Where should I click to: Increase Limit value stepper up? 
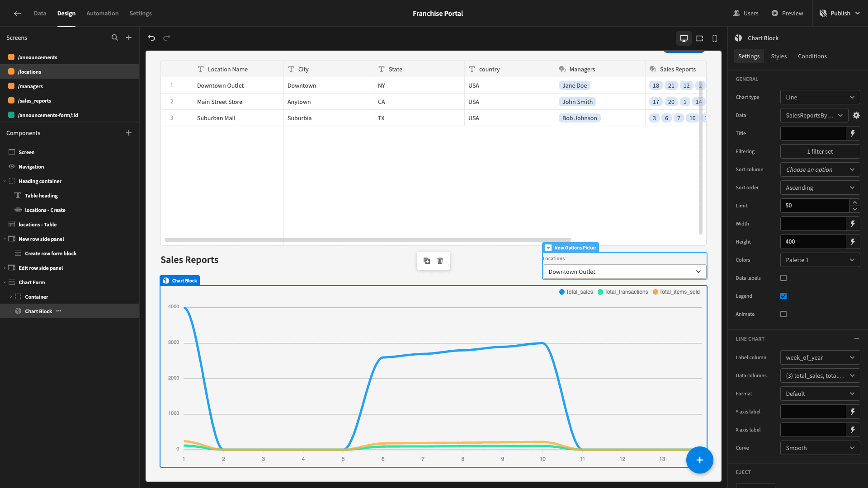(x=854, y=202)
